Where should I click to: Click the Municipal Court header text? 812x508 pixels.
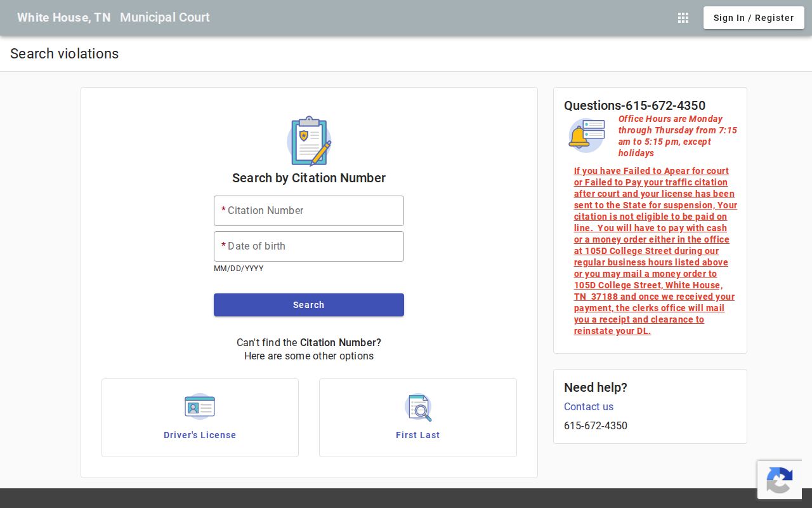pyautogui.click(x=165, y=18)
